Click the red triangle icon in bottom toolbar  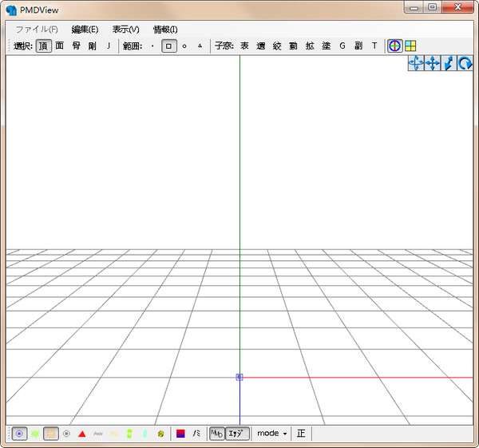pyautogui.click(x=82, y=434)
